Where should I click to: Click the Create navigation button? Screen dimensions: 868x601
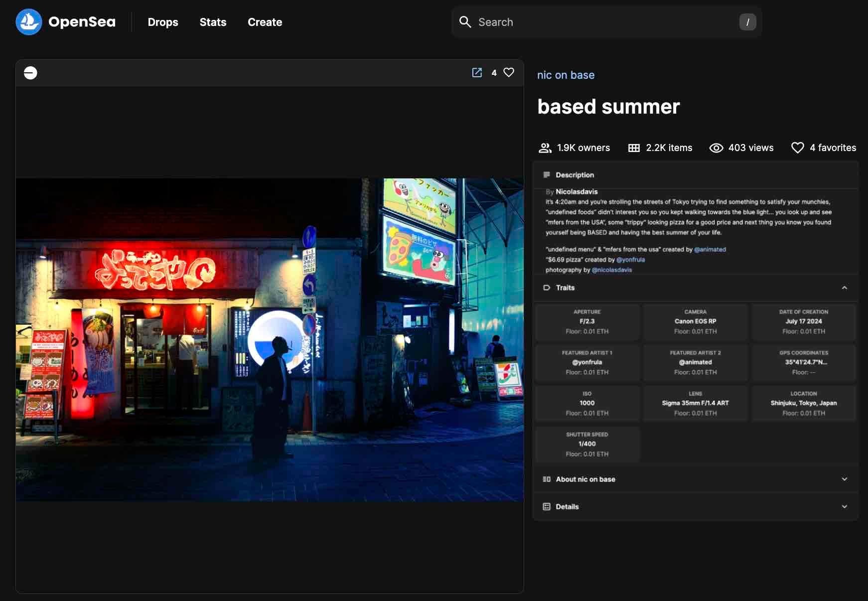[x=265, y=22]
